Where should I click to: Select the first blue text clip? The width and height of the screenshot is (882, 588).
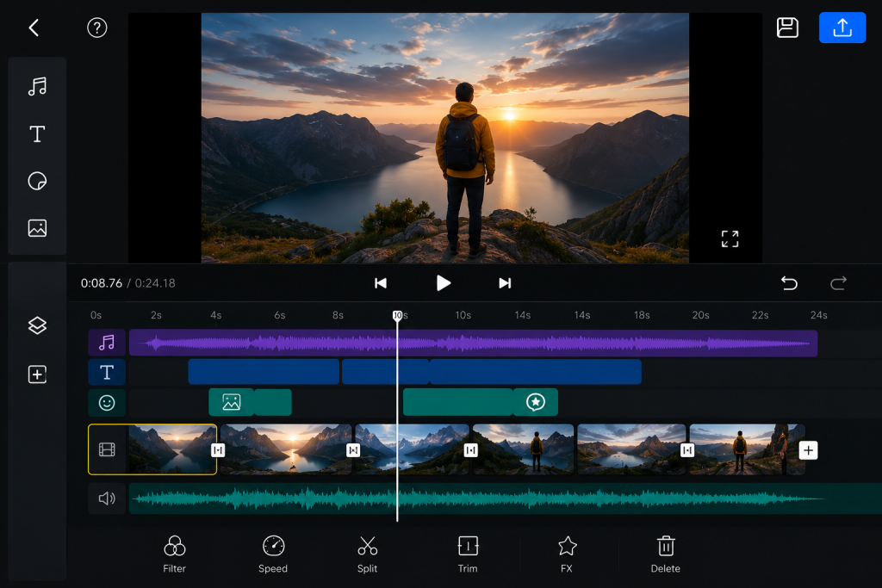[264, 372]
